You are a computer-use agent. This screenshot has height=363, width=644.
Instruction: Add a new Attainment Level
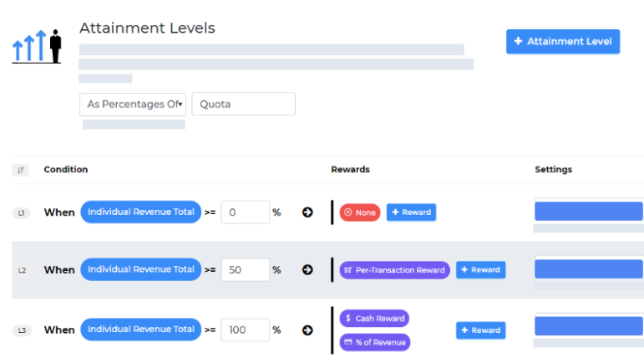(562, 42)
